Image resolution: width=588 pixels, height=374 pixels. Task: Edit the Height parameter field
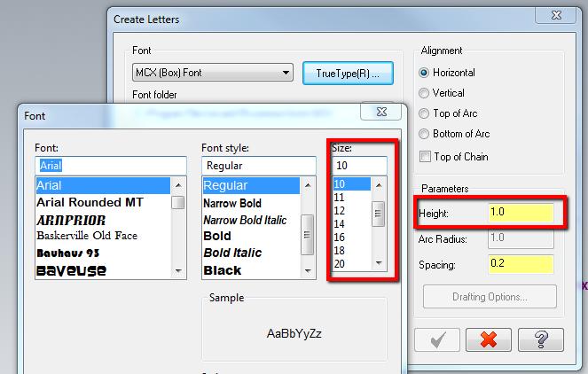click(521, 213)
